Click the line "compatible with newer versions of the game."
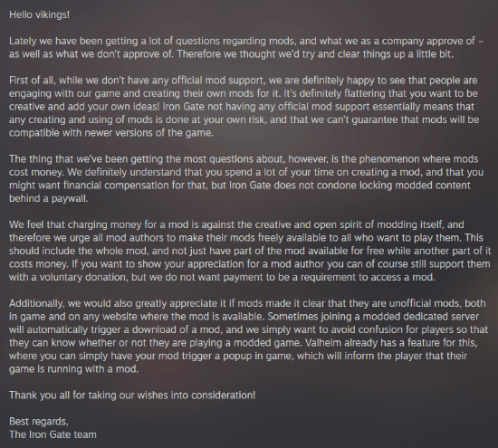The height and width of the screenshot is (448, 498). [111, 133]
